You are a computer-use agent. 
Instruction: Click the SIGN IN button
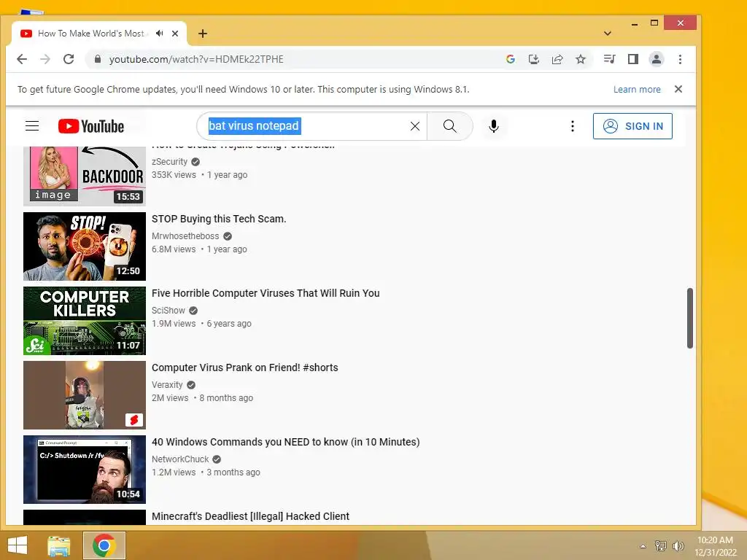(632, 126)
